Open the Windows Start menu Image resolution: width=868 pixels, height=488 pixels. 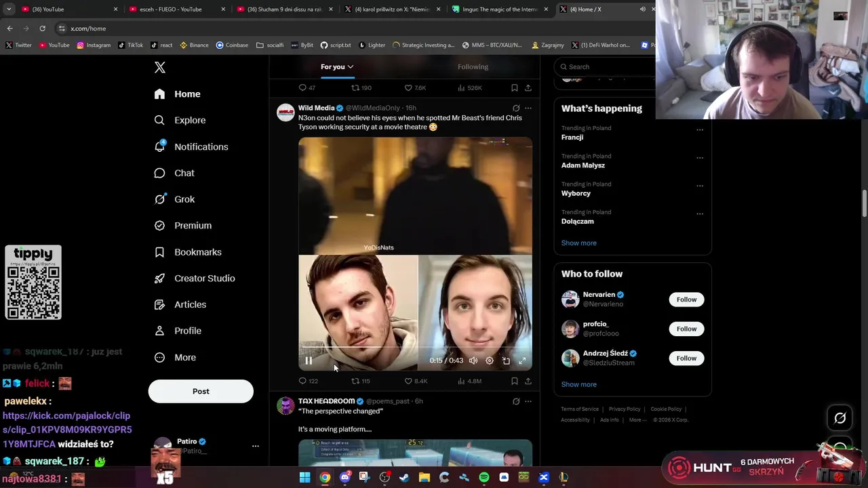point(305,478)
